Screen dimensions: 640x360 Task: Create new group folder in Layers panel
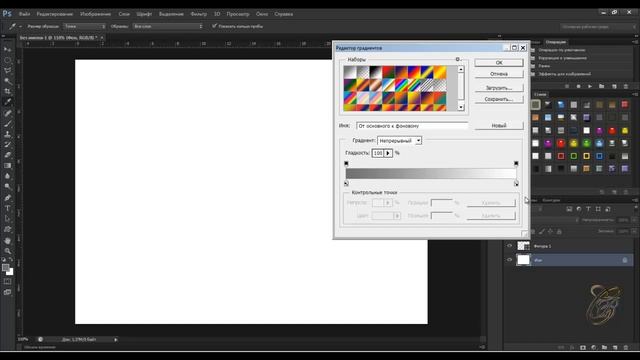tap(604, 347)
